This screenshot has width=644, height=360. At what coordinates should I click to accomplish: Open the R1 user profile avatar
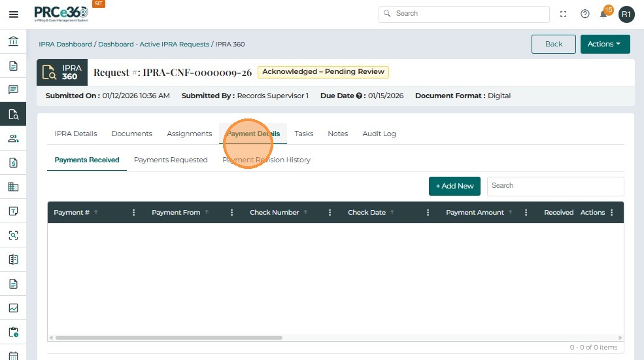(626, 14)
